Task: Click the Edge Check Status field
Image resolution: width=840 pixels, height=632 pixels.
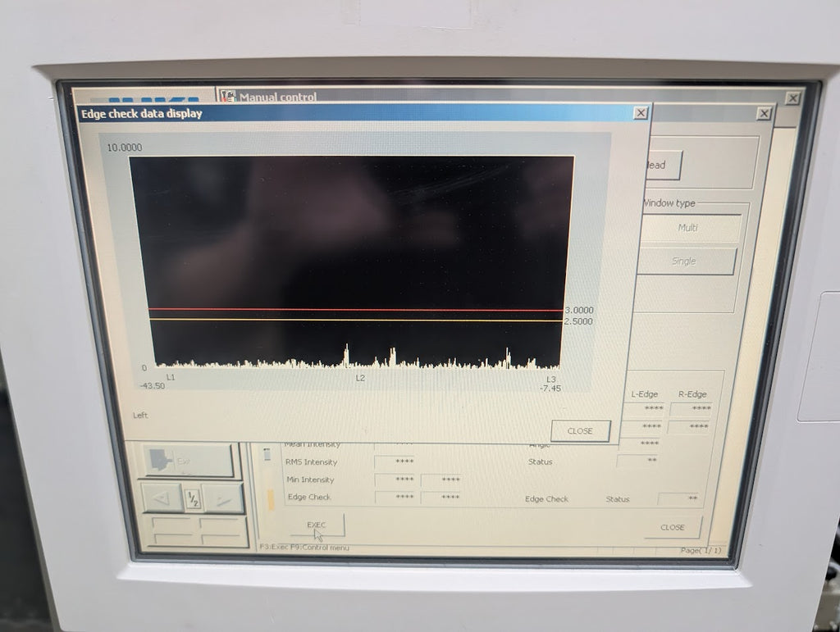Action: 678,498
